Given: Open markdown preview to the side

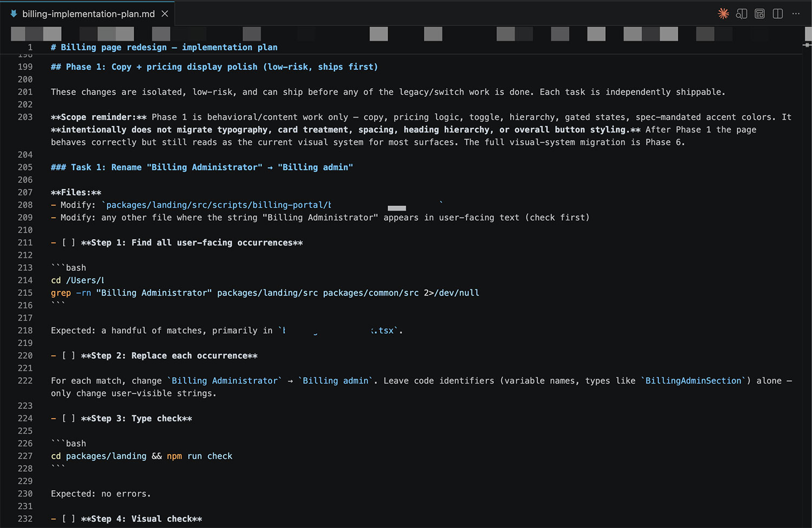Looking at the screenshot, I should point(742,14).
